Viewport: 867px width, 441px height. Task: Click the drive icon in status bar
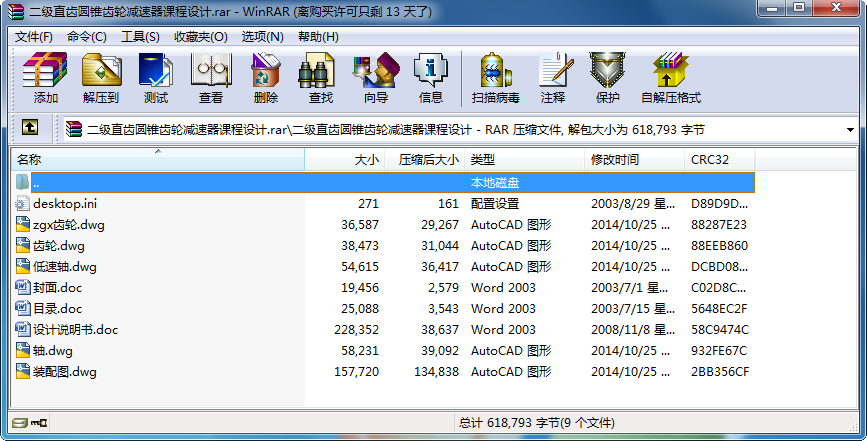tap(20, 423)
